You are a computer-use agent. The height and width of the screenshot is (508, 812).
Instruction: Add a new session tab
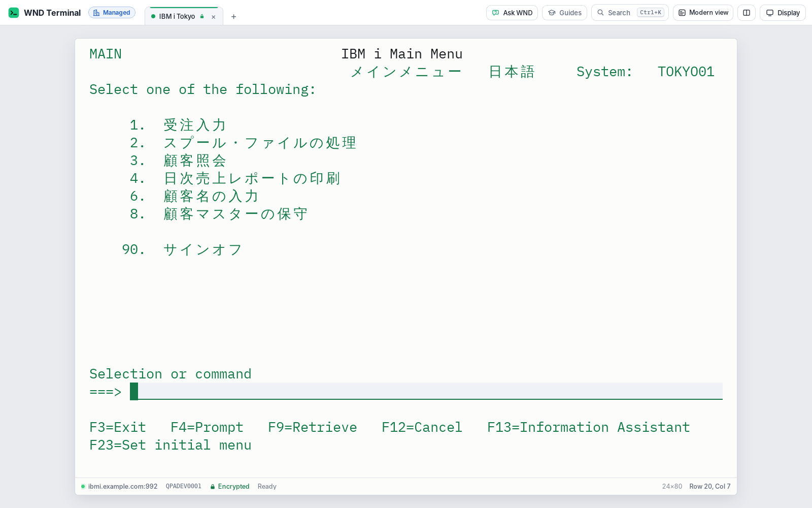point(233,17)
